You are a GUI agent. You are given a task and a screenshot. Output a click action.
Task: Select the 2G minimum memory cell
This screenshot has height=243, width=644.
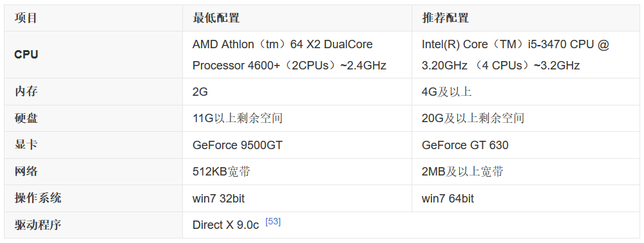[297, 91]
